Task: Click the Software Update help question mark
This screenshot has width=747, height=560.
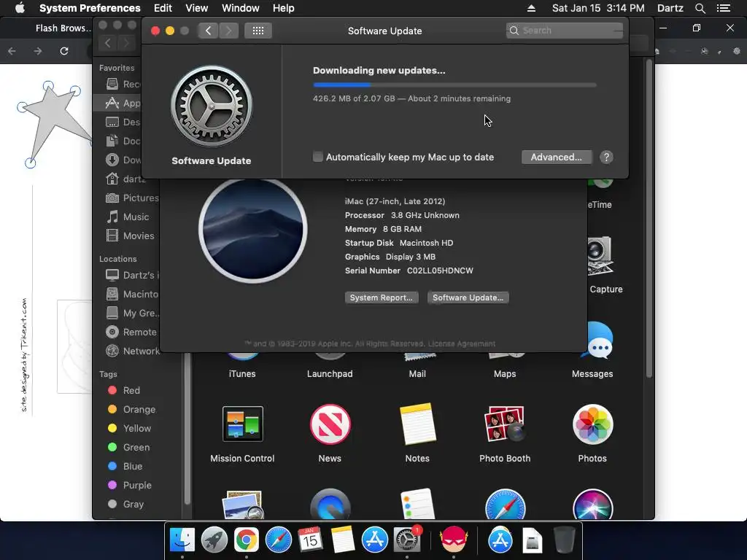Action: click(x=606, y=157)
